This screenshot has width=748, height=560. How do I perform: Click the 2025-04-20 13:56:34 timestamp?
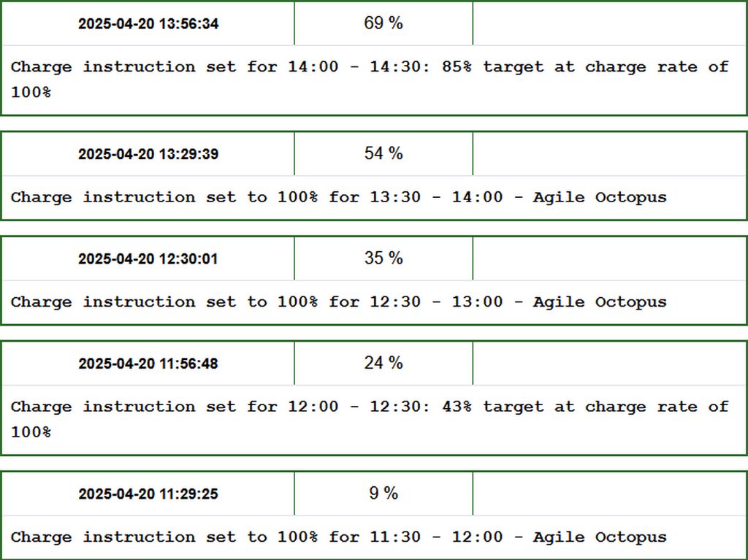pos(148,24)
